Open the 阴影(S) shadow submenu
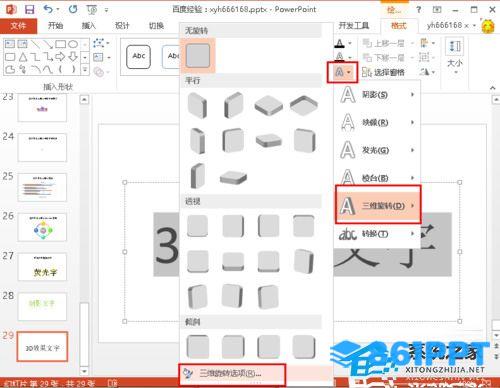 point(377,95)
